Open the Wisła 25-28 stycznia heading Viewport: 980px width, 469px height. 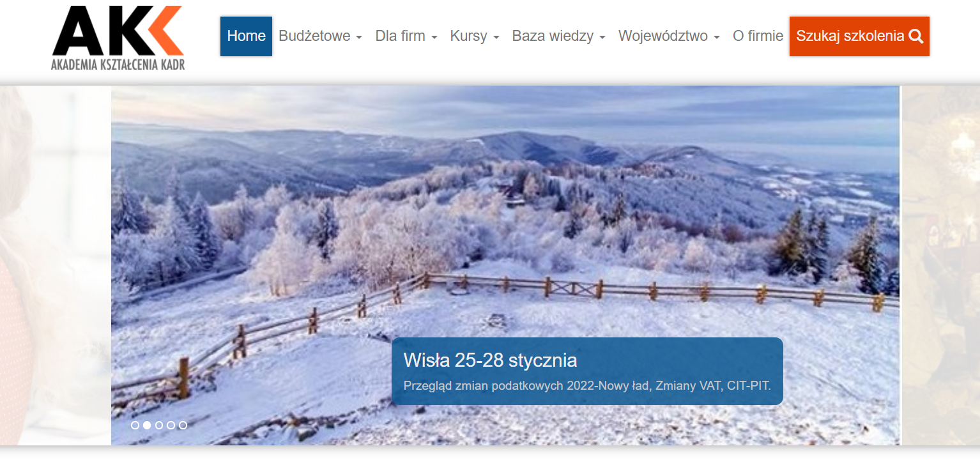(490, 360)
